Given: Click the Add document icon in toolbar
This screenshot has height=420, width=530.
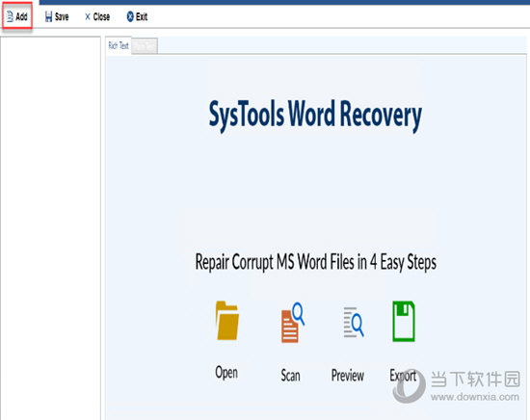Looking at the screenshot, I should 10,16.
